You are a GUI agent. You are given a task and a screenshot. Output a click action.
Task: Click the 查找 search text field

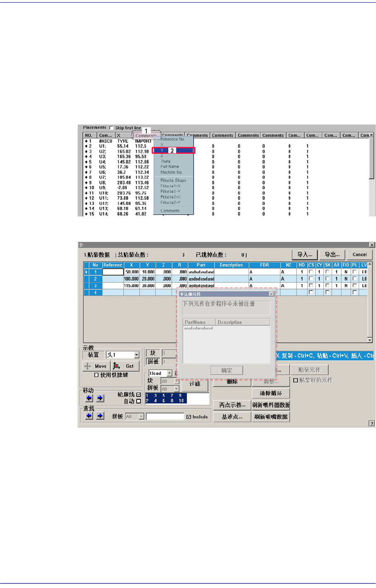coord(165,416)
